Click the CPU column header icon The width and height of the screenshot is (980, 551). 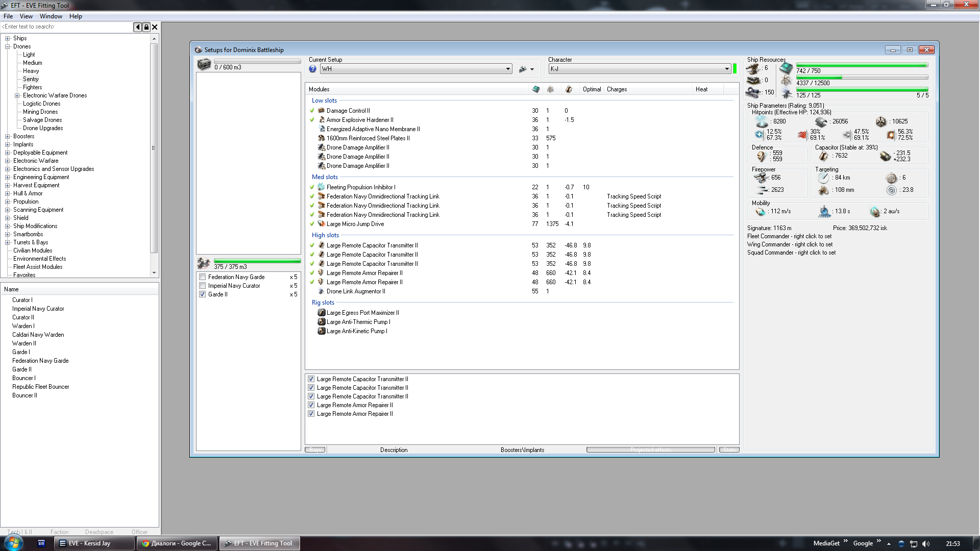pos(535,89)
